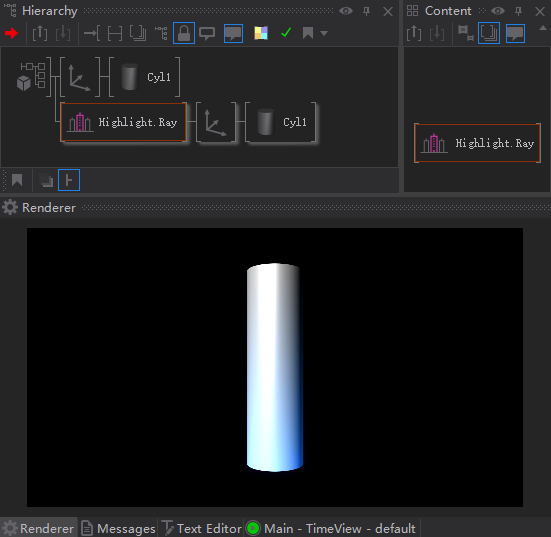Pin the Hierarchy panel
Screen dimensions: 551x537
pyautogui.click(x=367, y=11)
